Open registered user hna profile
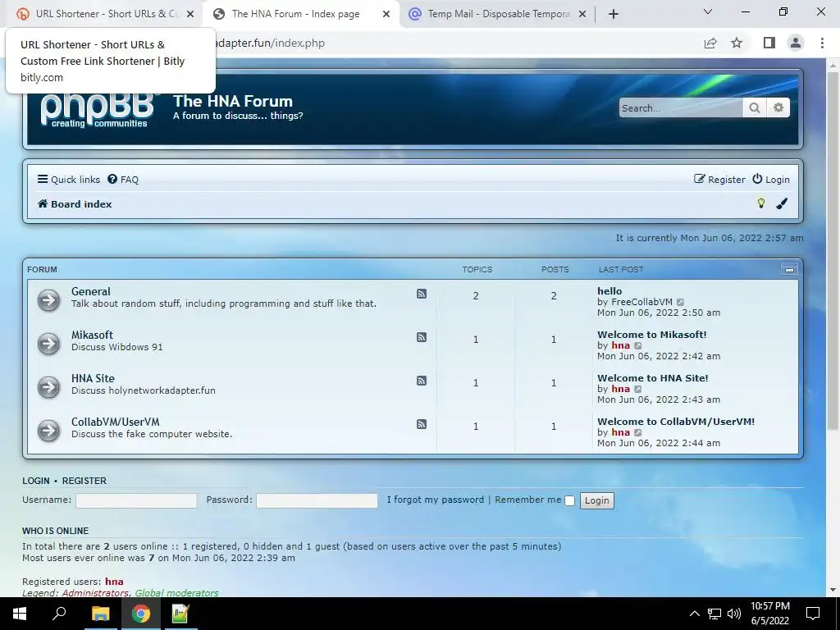The height and width of the screenshot is (630, 840). point(114,582)
